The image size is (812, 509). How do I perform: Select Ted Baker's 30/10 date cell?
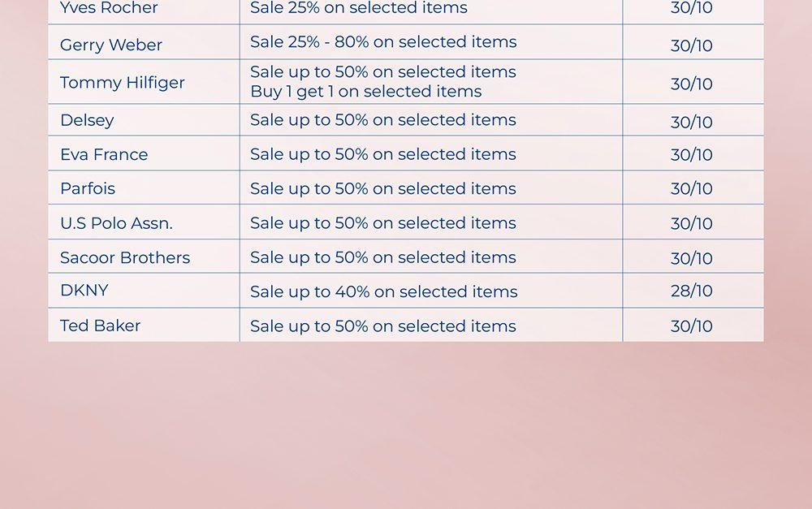click(x=692, y=326)
